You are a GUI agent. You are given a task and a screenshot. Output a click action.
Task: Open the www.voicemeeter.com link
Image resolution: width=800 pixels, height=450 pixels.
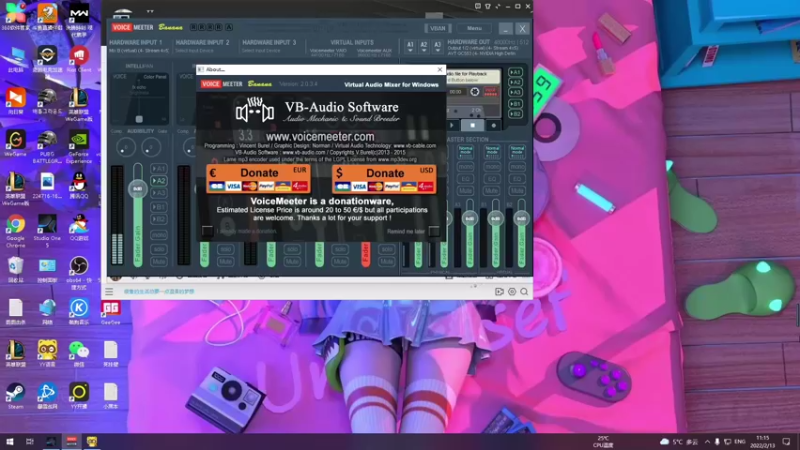point(320,137)
